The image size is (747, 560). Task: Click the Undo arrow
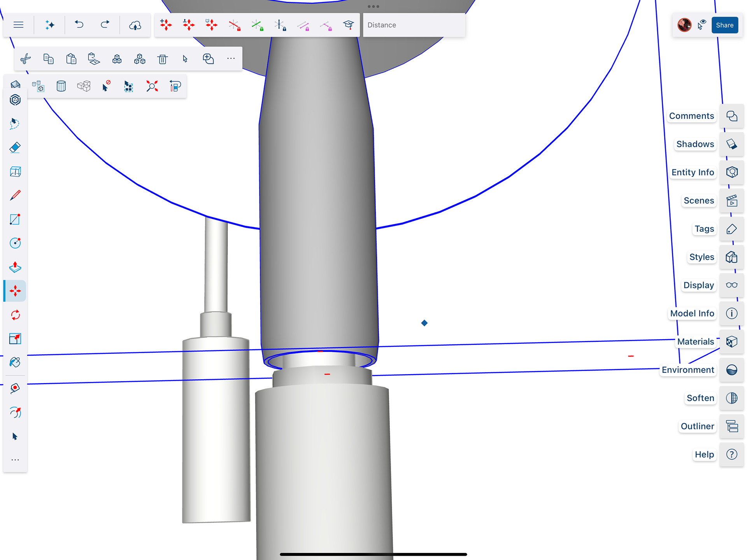[79, 25]
